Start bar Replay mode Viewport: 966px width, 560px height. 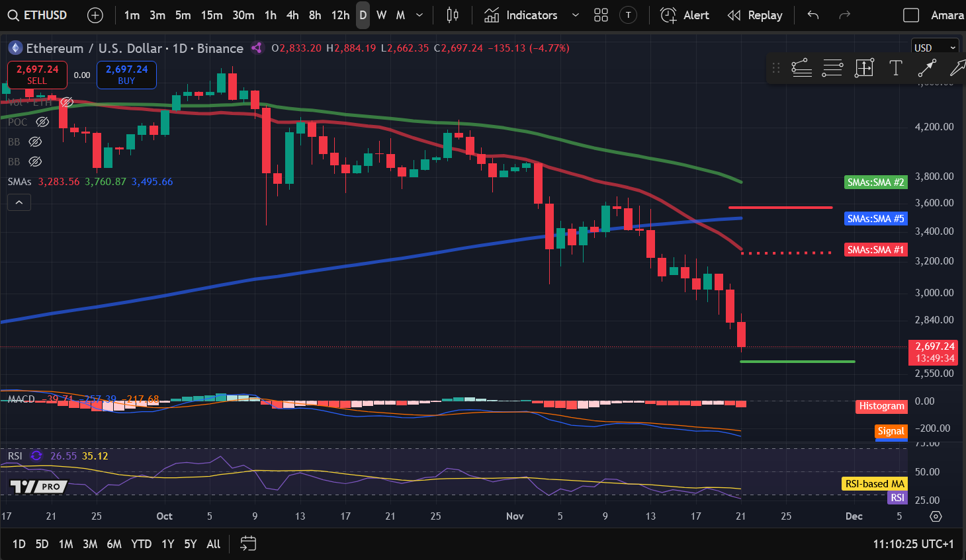(754, 15)
